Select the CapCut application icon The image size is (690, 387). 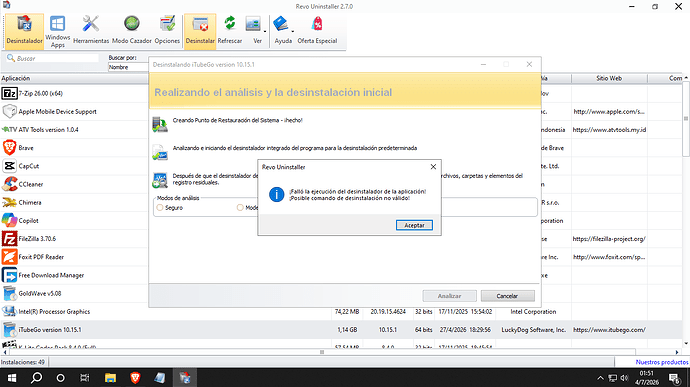pos(9,166)
